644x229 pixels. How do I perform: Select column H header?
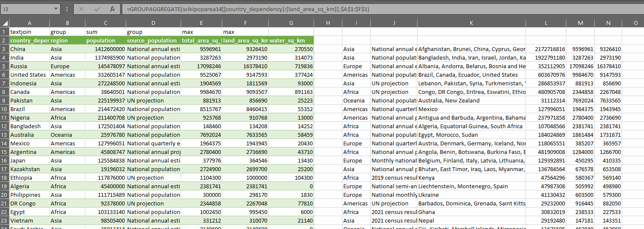coord(328,23)
